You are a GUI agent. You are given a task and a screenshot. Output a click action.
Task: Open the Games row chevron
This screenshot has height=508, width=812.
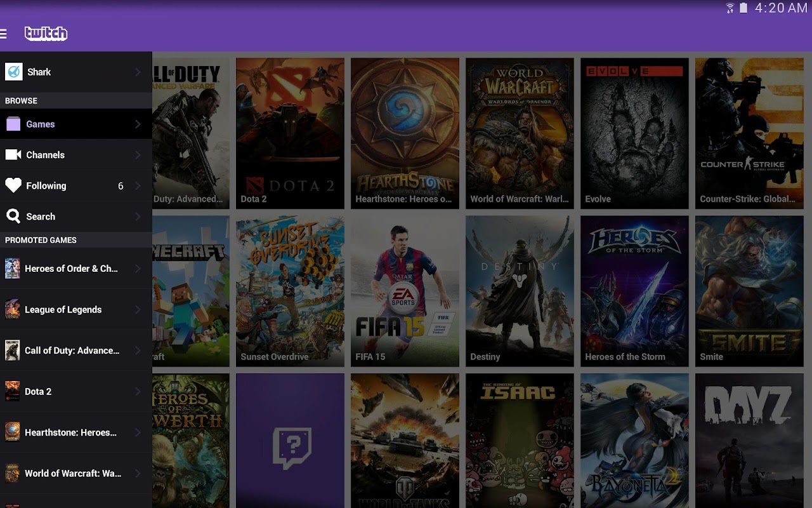coord(138,124)
